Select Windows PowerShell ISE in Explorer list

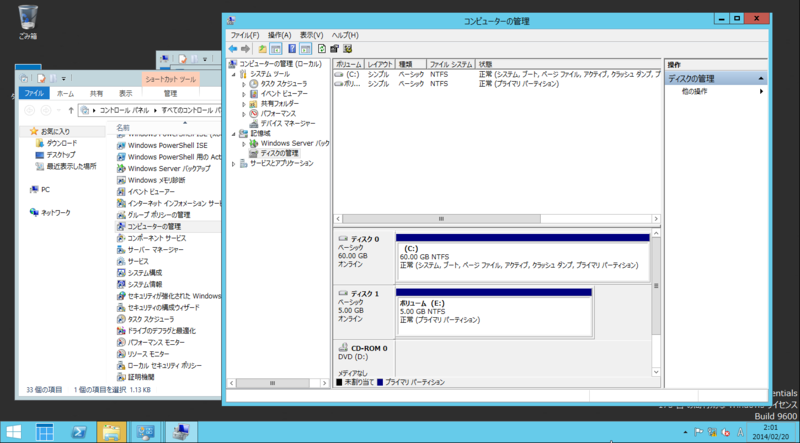[167, 145]
